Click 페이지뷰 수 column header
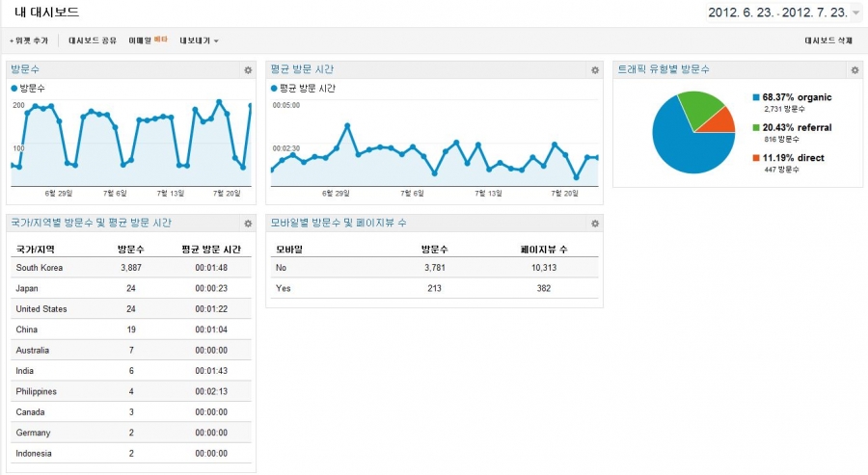This screenshot has width=868, height=475. click(x=543, y=249)
